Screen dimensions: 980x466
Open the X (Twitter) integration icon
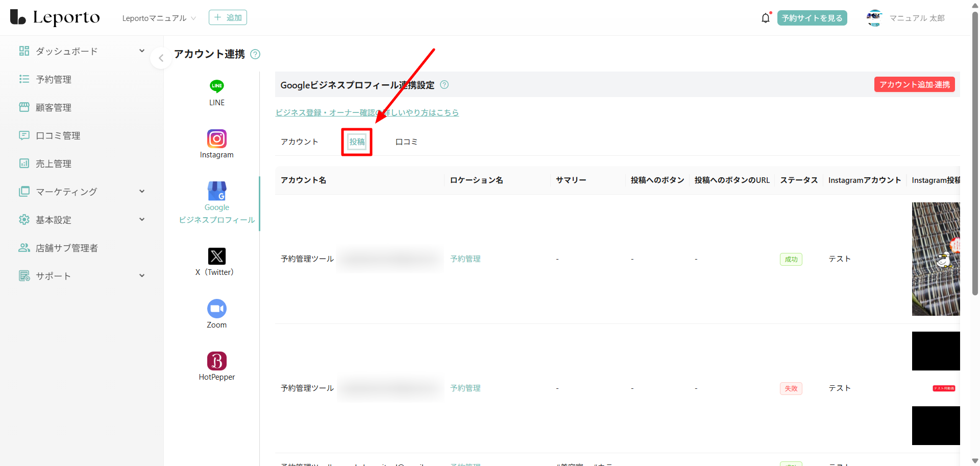click(216, 256)
